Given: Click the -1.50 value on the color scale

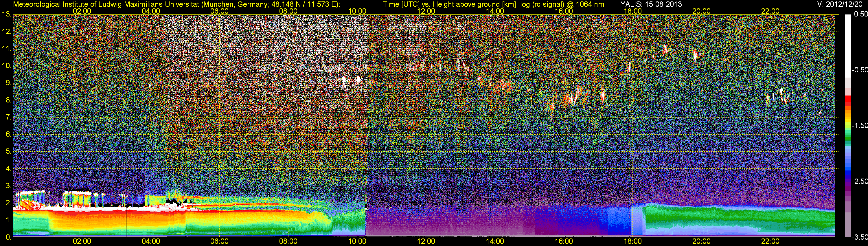Looking at the screenshot, I should tap(860, 125).
